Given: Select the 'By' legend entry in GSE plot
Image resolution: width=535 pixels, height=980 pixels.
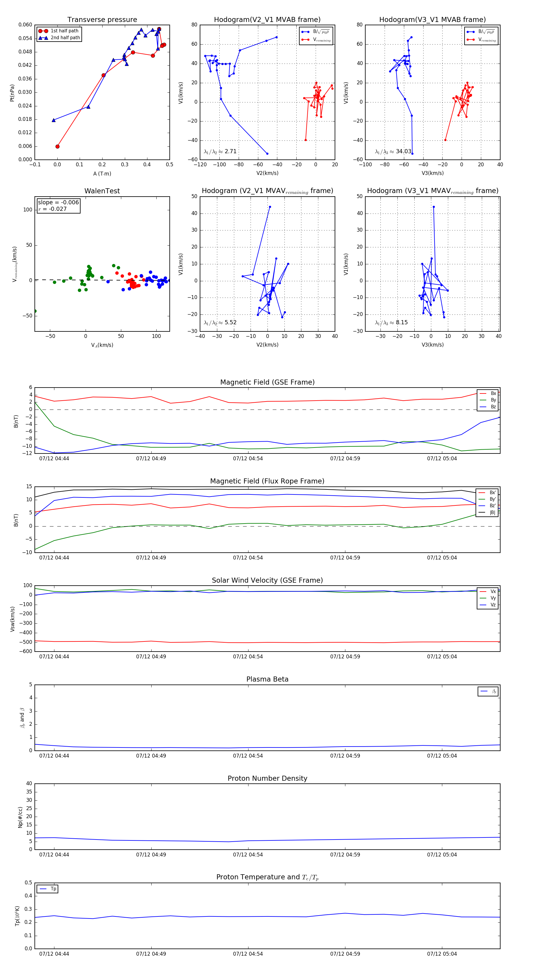Looking at the screenshot, I should 488,400.
